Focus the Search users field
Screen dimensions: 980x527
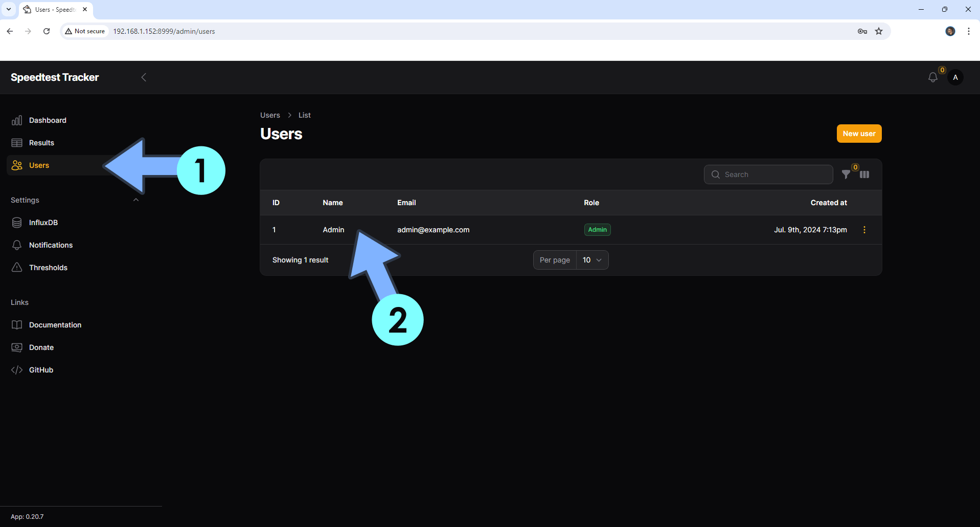coord(768,174)
